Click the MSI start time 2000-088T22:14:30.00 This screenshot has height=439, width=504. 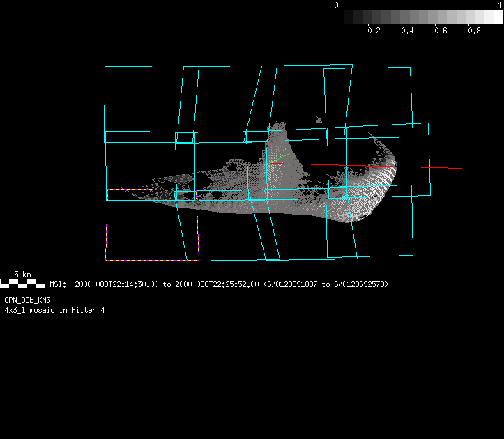point(117,284)
